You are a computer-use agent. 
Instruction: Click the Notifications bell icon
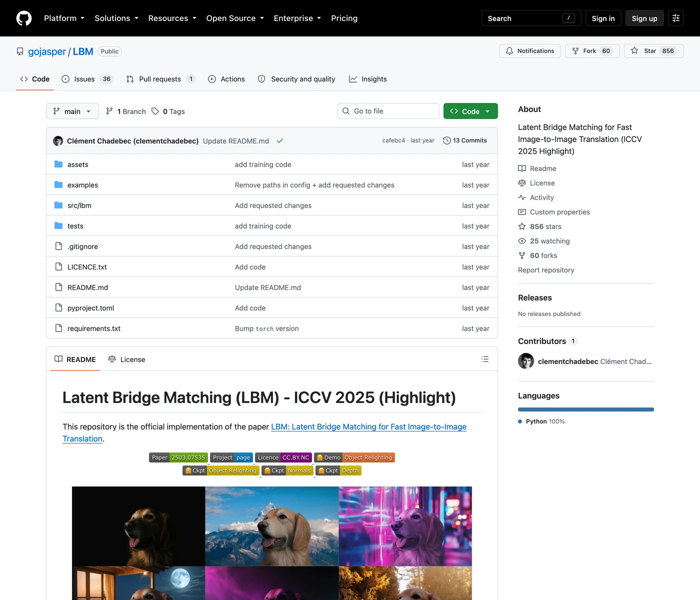tap(509, 51)
